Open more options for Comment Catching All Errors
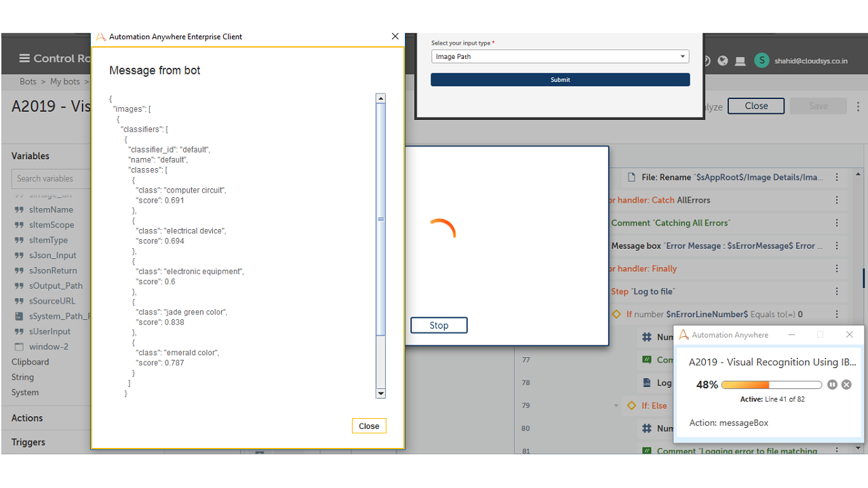The height and width of the screenshot is (488, 868). pyautogui.click(x=837, y=223)
